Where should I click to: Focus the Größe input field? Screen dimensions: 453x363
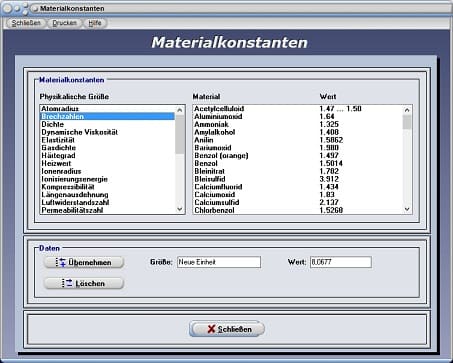(219, 262)
